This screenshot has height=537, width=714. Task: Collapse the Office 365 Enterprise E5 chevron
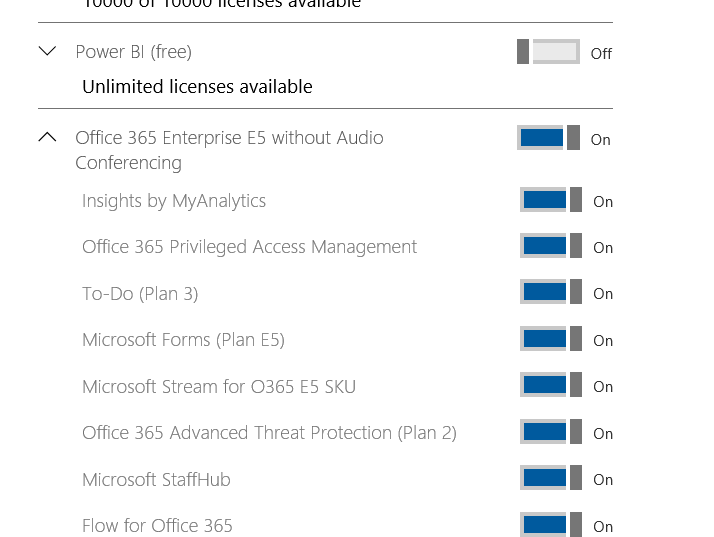tap(47, 138)
